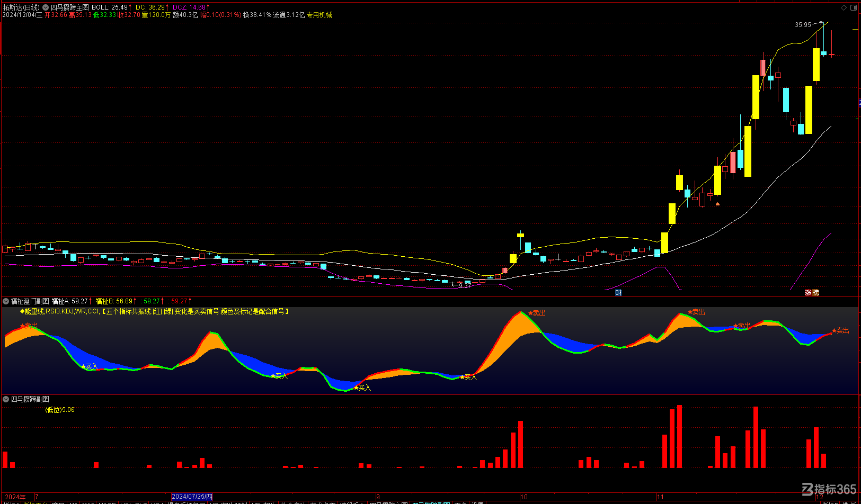The image size is (861, 504).
Task: Click the float 流通3.12亿
Action: click(289, 15)
